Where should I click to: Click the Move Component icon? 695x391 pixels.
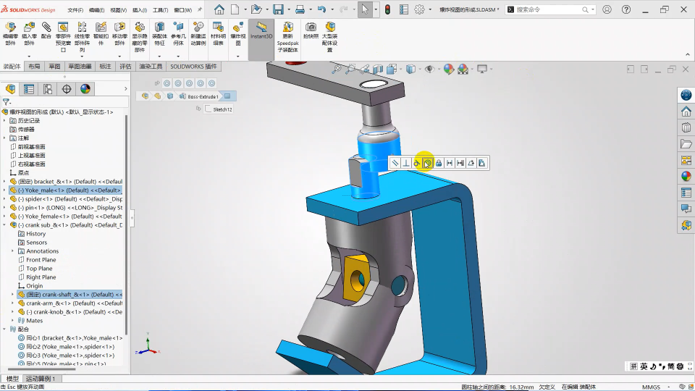(x=120, y=27)
